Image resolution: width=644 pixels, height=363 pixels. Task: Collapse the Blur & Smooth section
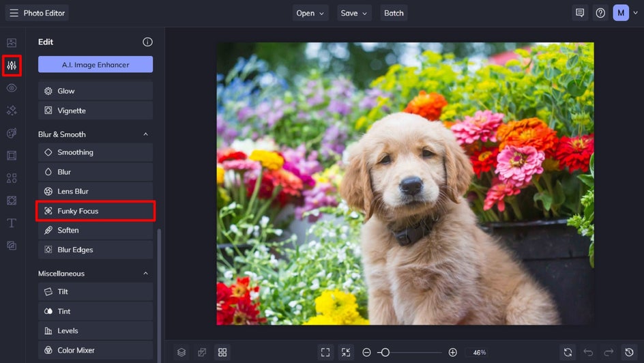[145, 134]
